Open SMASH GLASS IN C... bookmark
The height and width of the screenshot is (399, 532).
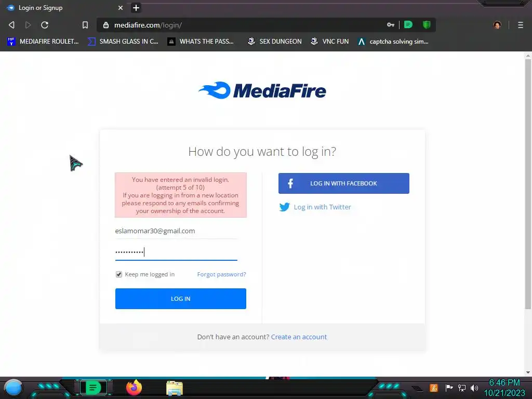click(x=123, y=42)
